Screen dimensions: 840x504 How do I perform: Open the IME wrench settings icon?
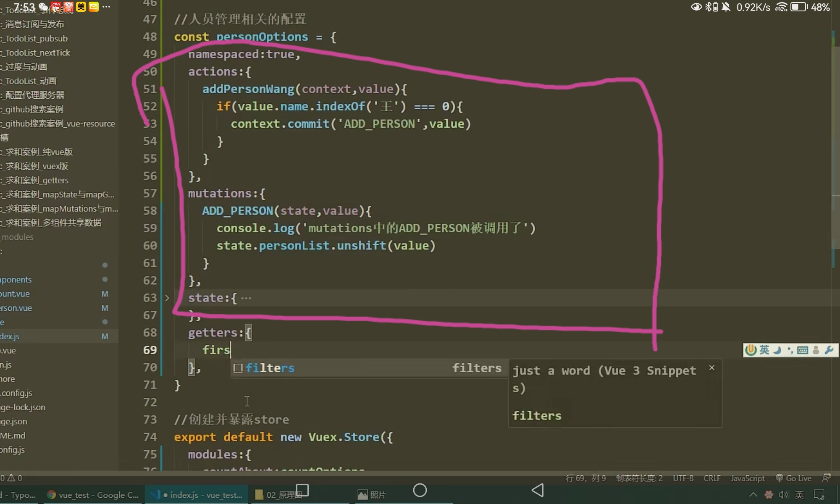829,350
